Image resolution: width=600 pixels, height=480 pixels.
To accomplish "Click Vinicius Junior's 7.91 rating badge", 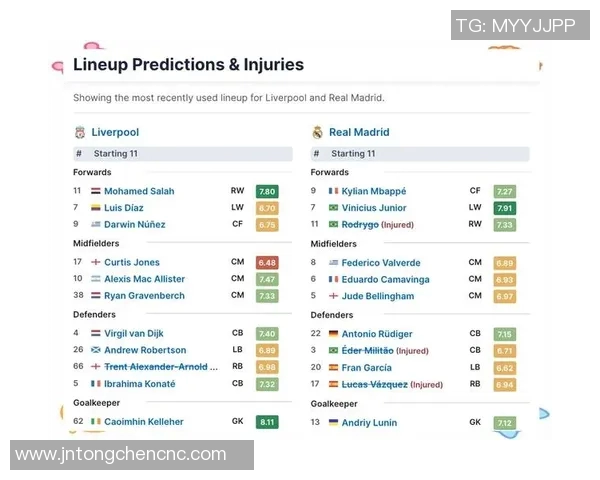I will [504, 208].
